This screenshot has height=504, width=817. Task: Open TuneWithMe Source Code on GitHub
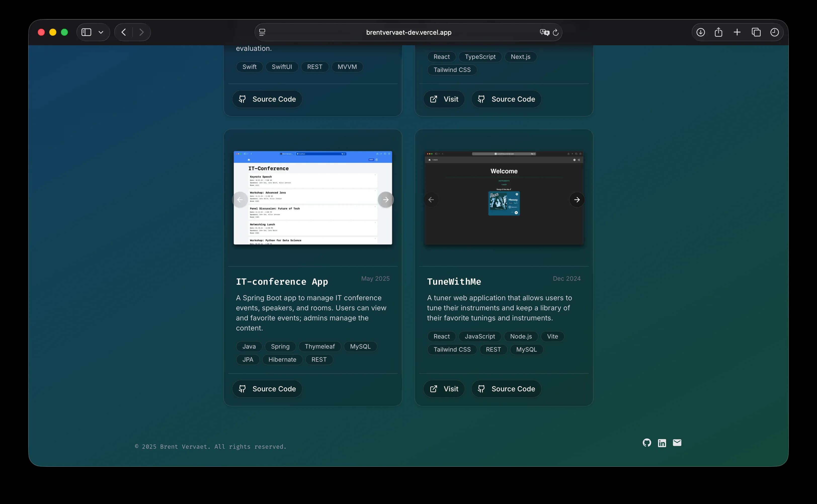click(x=506, y=389)
